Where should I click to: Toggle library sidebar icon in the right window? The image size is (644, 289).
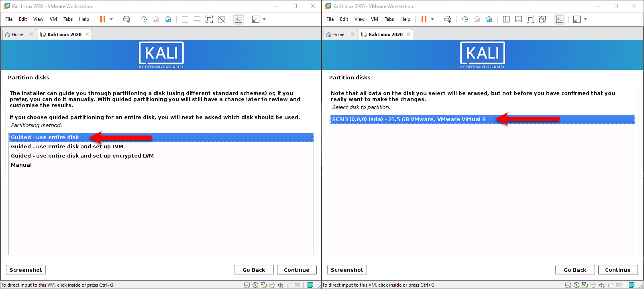click(x=506, y=19)
